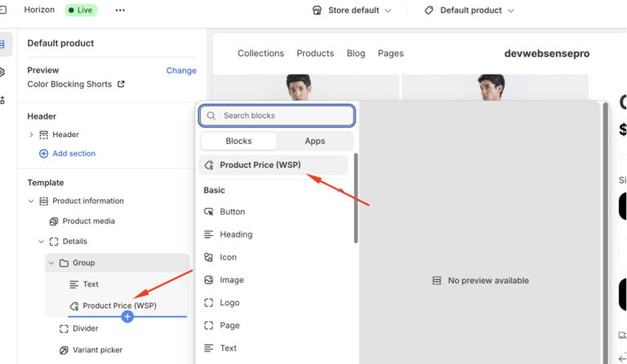Screen dimensions: 627x364
Task: Select the Blocks tab
Action: coord(238,141)
